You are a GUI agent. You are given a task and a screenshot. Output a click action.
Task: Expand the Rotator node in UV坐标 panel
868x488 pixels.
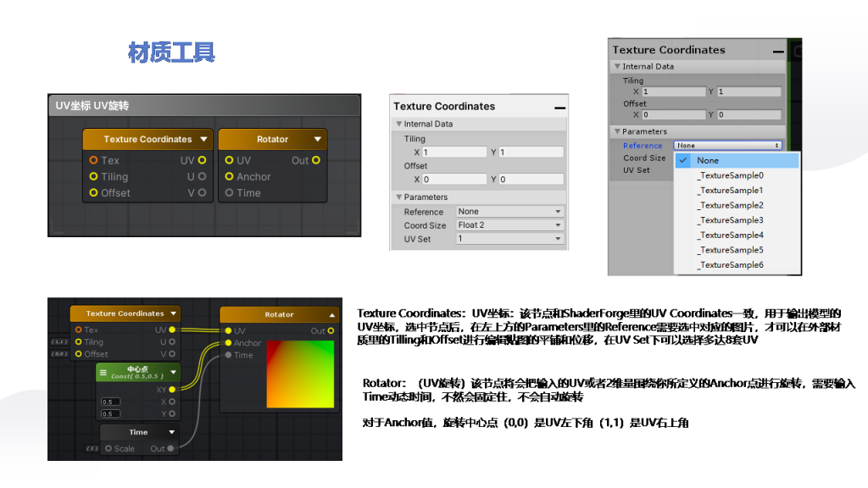click(x=318, y=139)
